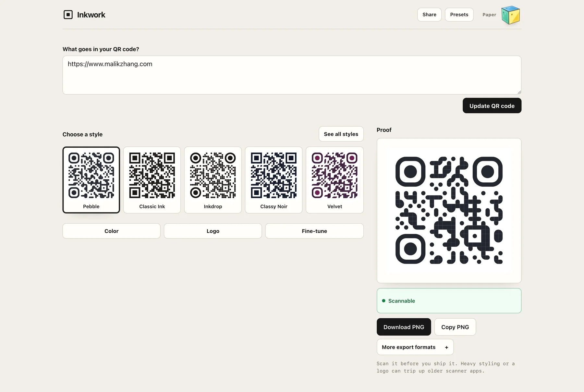Click the Inkwork brand name
This screenshot has height=392, width=584.
(x=91, y=15)
